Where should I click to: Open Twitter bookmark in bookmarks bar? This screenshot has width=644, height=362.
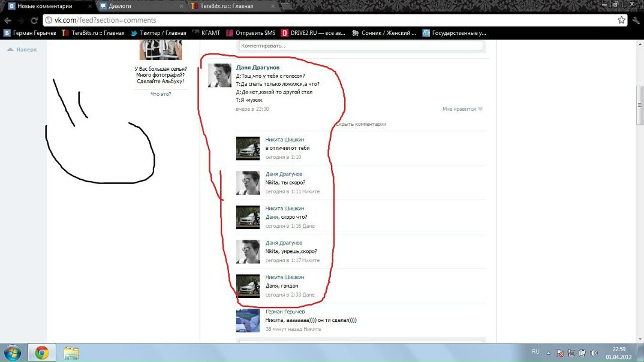(158, 33)
